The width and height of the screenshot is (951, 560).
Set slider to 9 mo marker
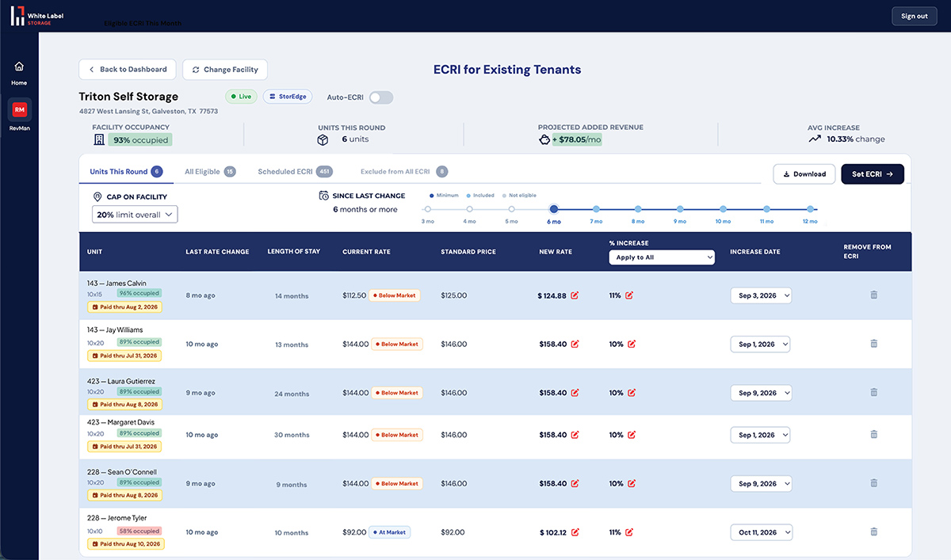(x=680, y=209)
